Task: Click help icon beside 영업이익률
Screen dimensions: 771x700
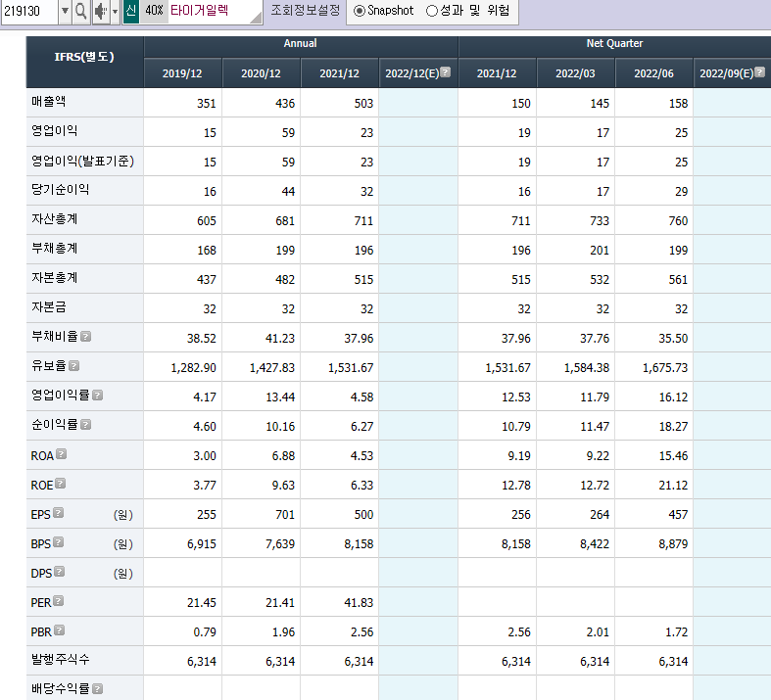Action: point(97,395)
